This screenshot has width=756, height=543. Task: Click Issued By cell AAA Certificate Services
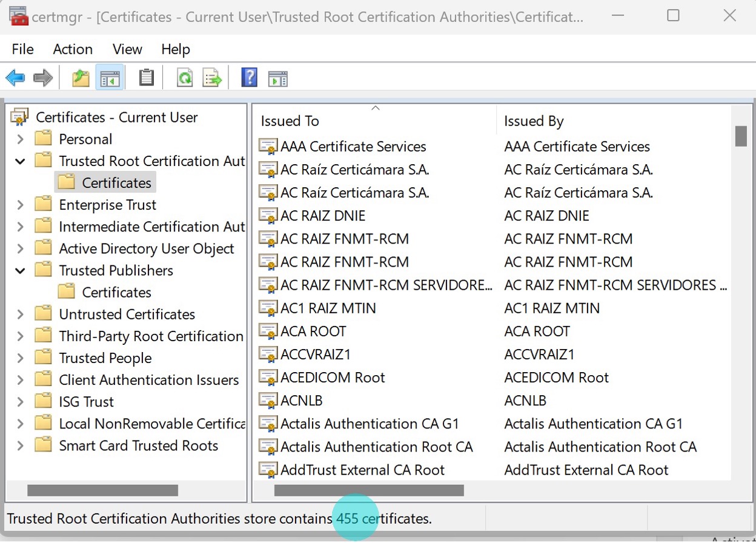577,147
